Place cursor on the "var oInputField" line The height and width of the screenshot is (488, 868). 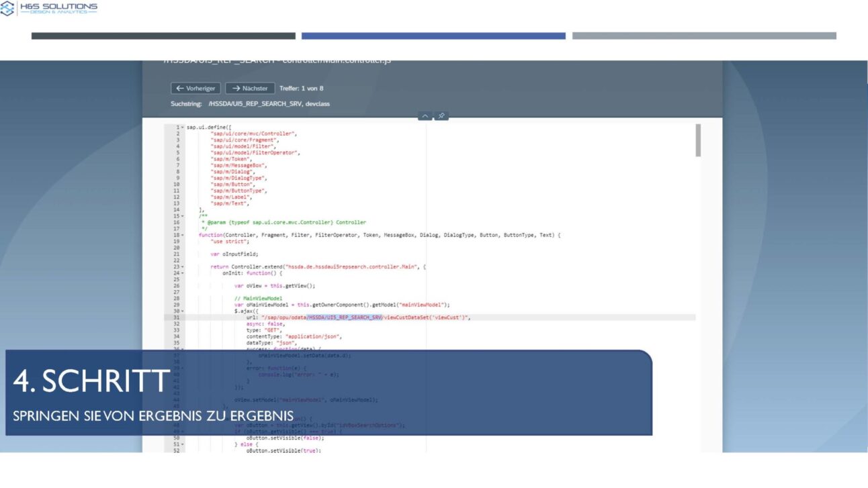[234, 254]
